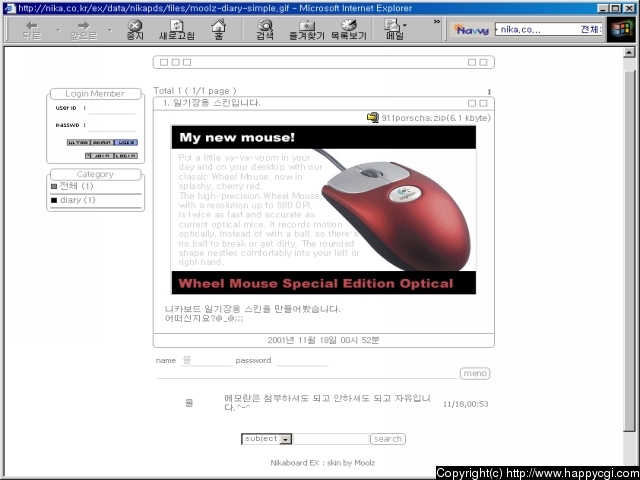Select the ADMIN level button

102,142
